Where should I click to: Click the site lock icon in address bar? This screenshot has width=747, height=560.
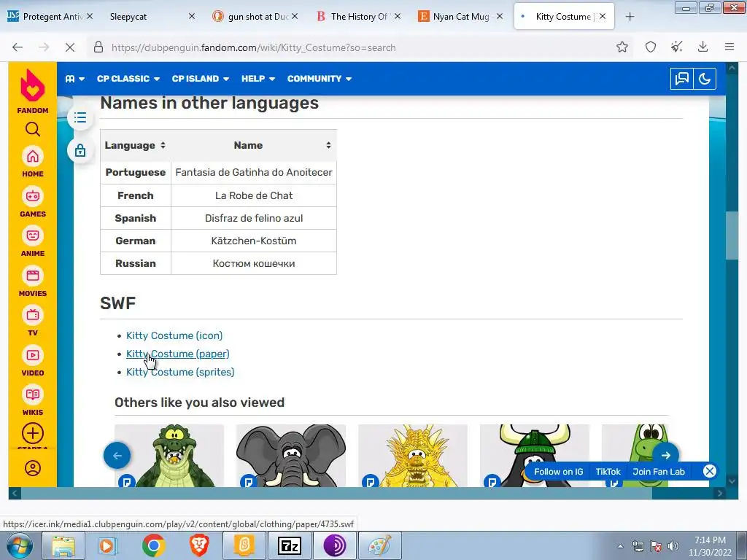pyautogui.click(x=98, y=47)
